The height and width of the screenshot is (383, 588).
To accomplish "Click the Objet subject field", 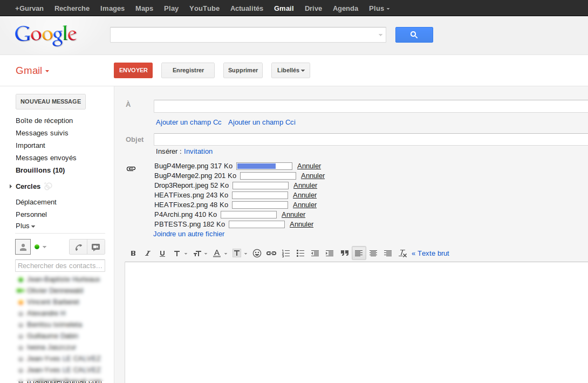I will click(x=371, y=140).
